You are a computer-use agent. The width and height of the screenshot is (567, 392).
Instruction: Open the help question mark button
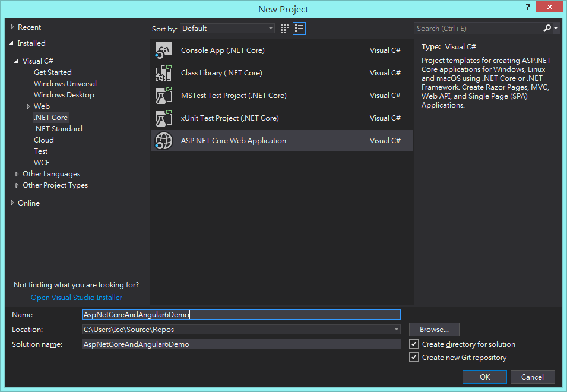pos(528,7)
